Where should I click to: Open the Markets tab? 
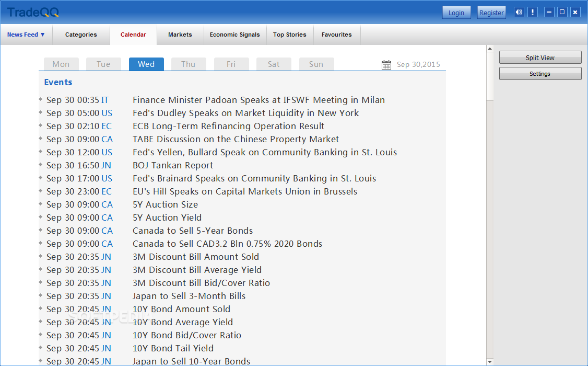(180, 35)
